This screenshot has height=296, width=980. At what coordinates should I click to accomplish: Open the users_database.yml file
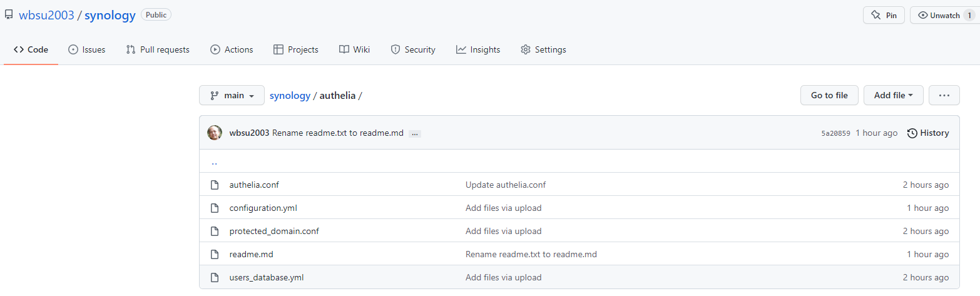pyautogui.click(x=267, y=277)
